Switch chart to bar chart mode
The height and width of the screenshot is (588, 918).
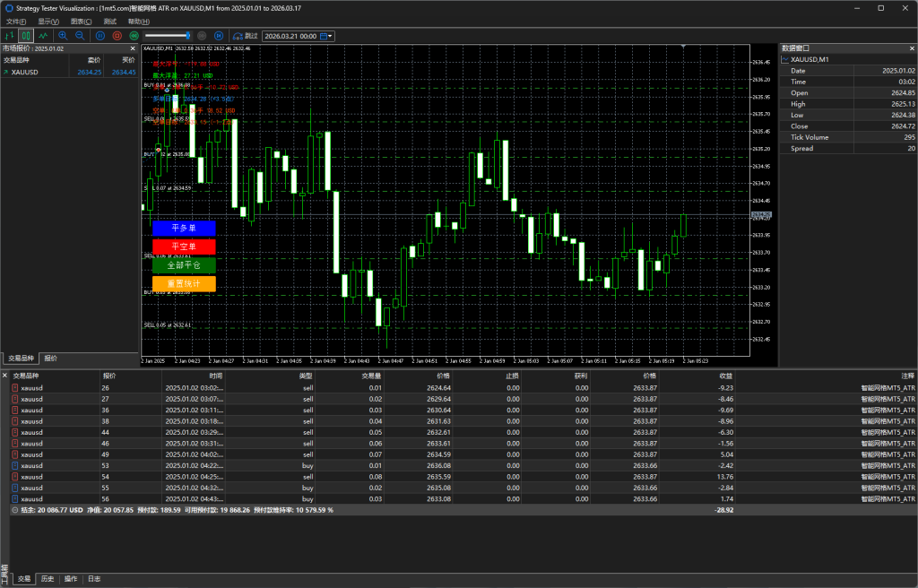click(x=9, y=36)
